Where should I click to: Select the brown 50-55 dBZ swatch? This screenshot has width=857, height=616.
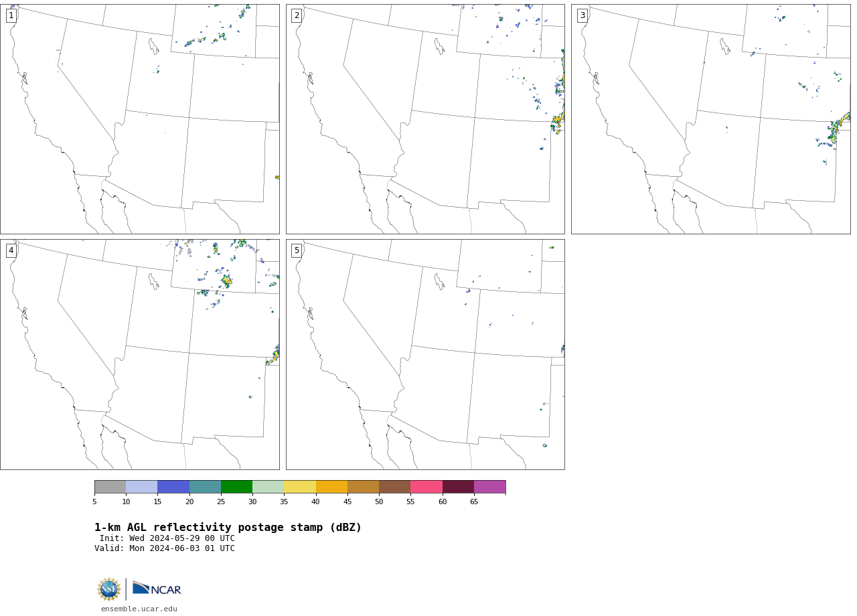[x=395, y=487]
